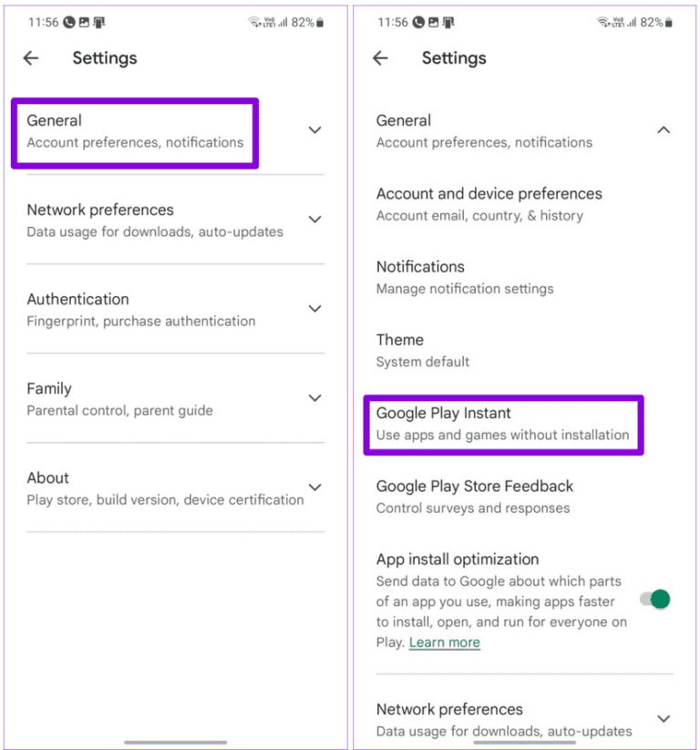This screenshot has width=700, height=750.
Task: Click the Learn more link
Action: (x=444, y=642)
